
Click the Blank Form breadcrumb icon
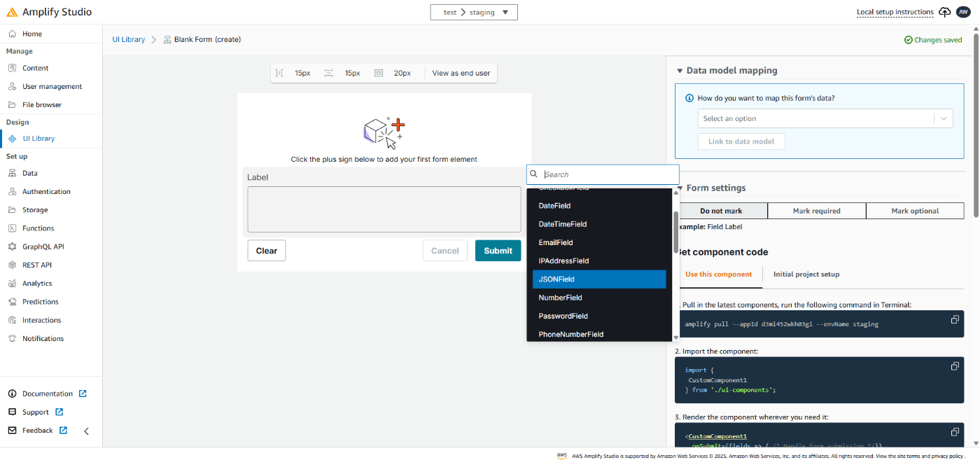tap(167, 40)
